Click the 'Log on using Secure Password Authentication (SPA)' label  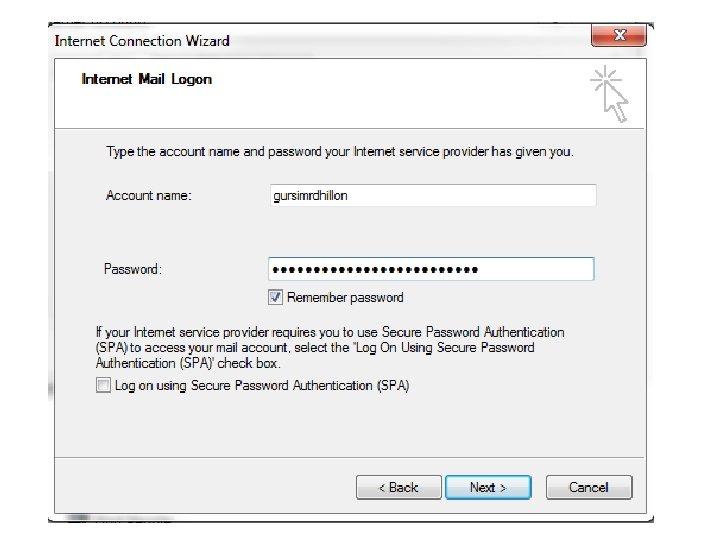262,385
